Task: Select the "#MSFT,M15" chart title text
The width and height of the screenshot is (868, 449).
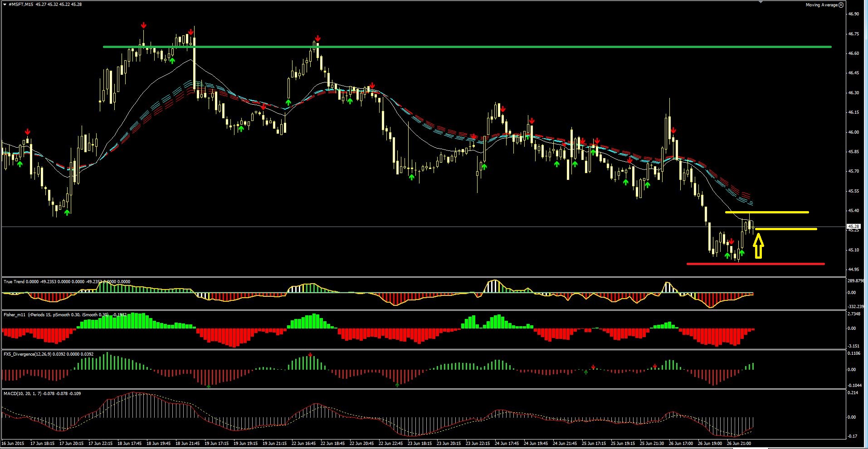Action: click(21, 5)
